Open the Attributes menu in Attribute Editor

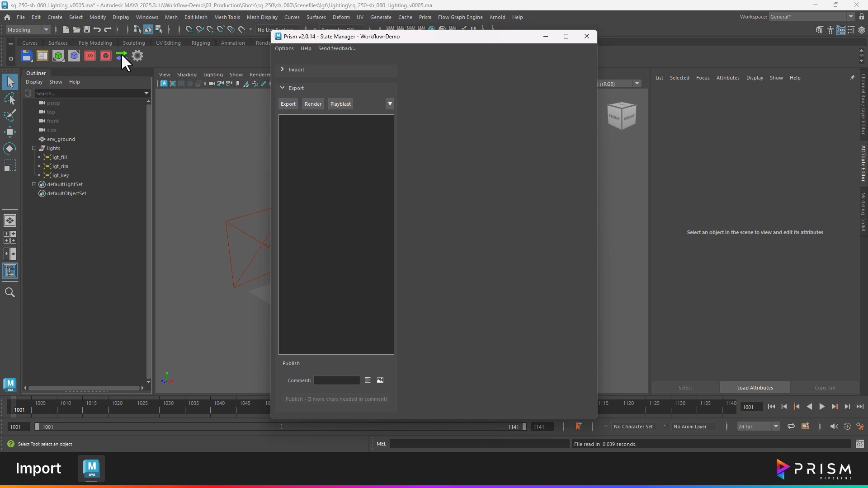(728, 78)
